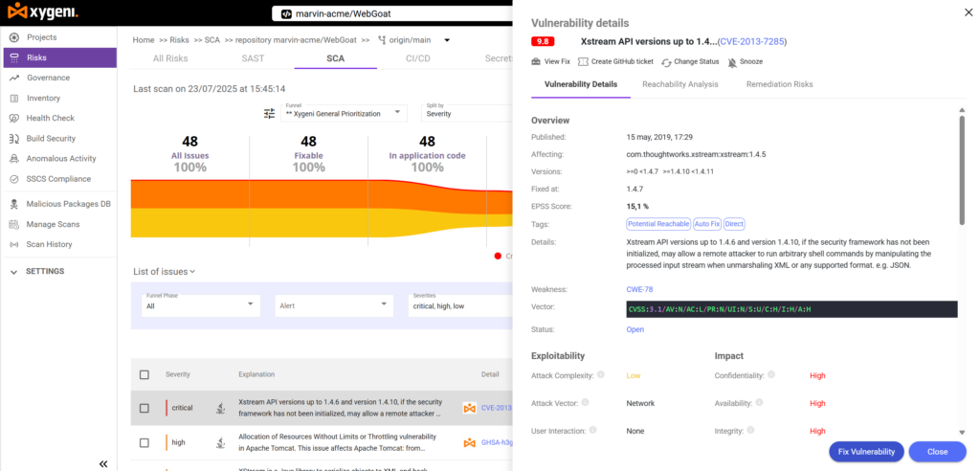980x471 pixels.
Task: Click the SSCS Compliance check icon
Action: pos(13,179)
